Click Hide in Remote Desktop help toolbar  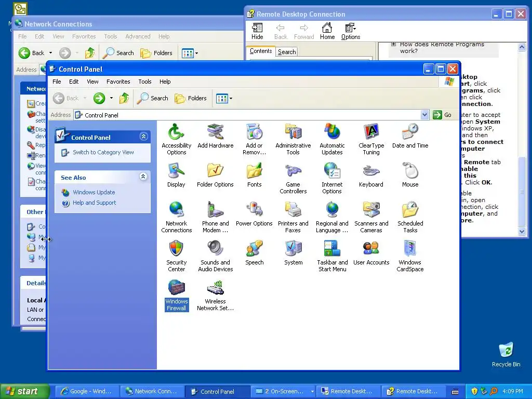(257, 31)
